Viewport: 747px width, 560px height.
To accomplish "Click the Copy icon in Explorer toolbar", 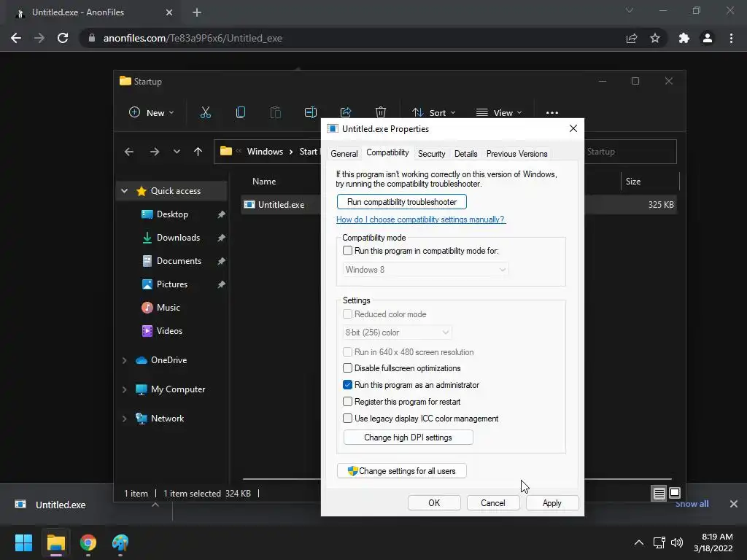I will (241, 112).
